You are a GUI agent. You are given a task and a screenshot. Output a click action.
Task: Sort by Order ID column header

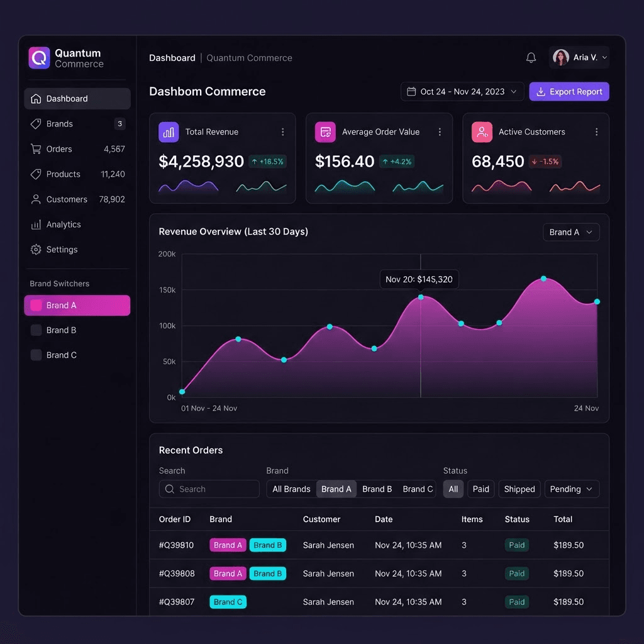[175, 519]
